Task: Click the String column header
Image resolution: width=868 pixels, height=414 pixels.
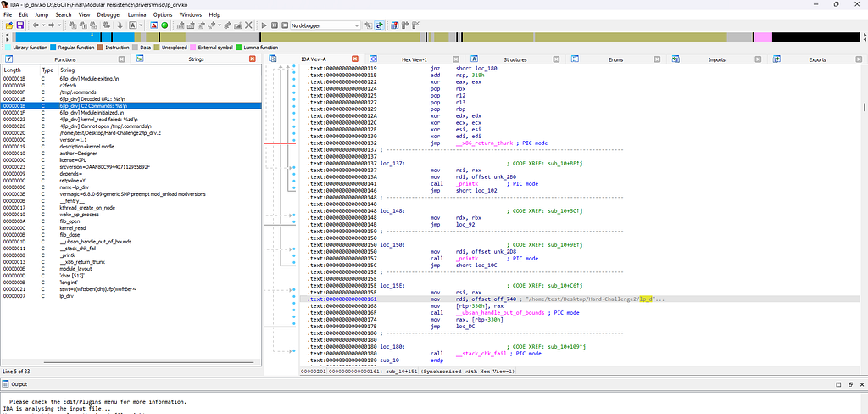Action: (x=159, y=70)
